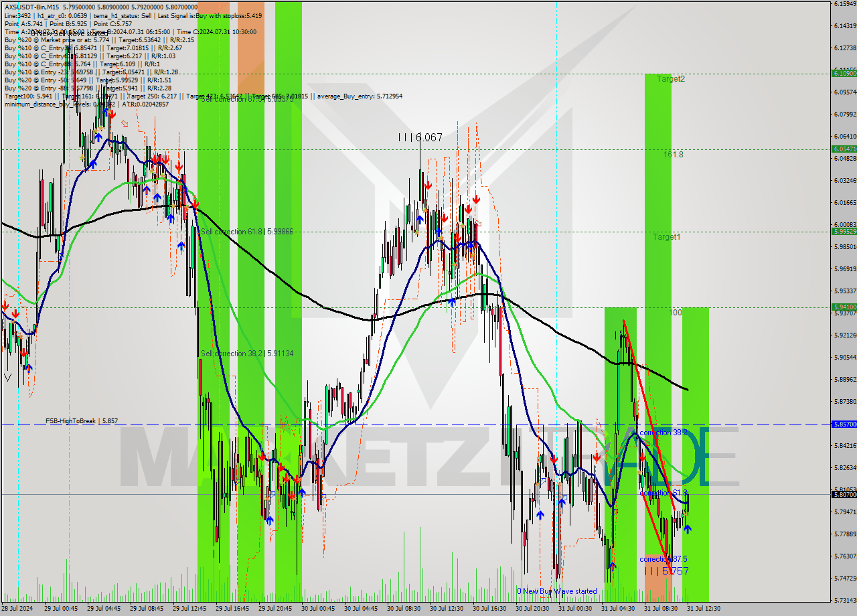Click the '31 Jul 12:30' time axis label

(x=703, y=609)
